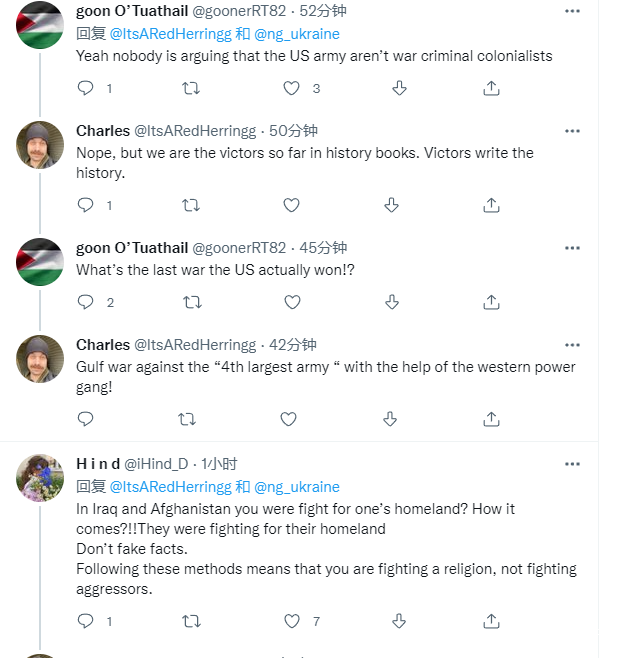627x658 pixels.
Task: Open more options on Hind's tweet
Action: coord(572,464)
